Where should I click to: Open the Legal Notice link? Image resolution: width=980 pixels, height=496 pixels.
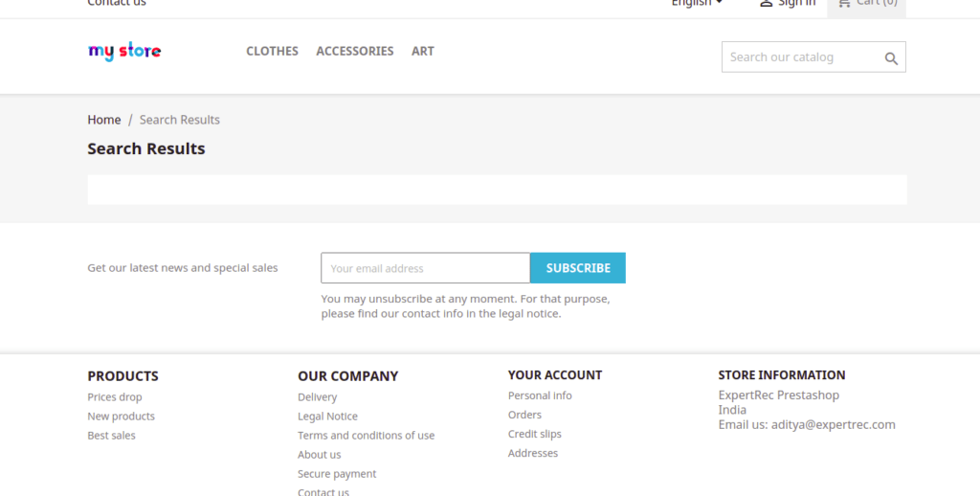[x=327, y=416]
